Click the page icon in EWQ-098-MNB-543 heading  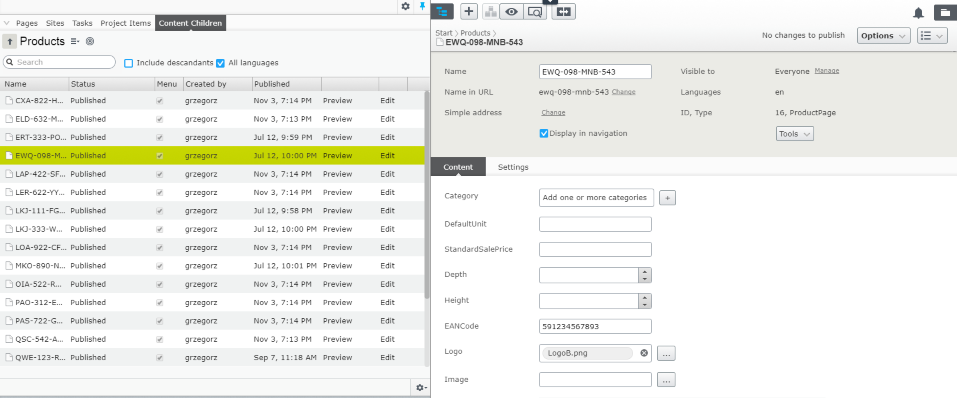point(439,43)
